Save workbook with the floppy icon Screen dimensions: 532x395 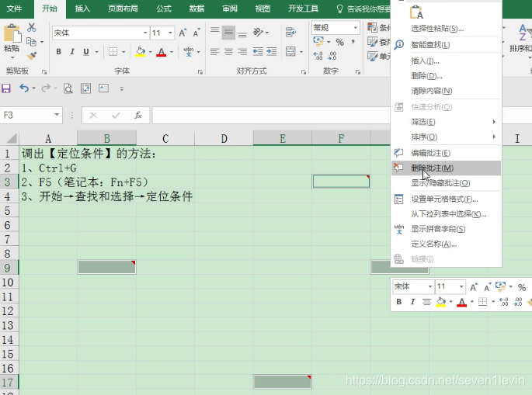(x=6, y=88)
